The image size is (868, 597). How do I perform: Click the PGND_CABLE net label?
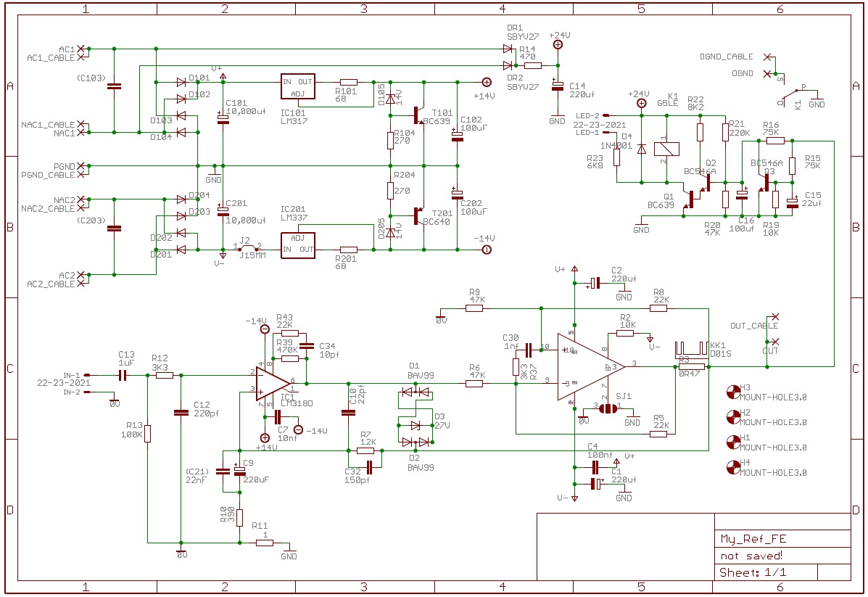48,175
